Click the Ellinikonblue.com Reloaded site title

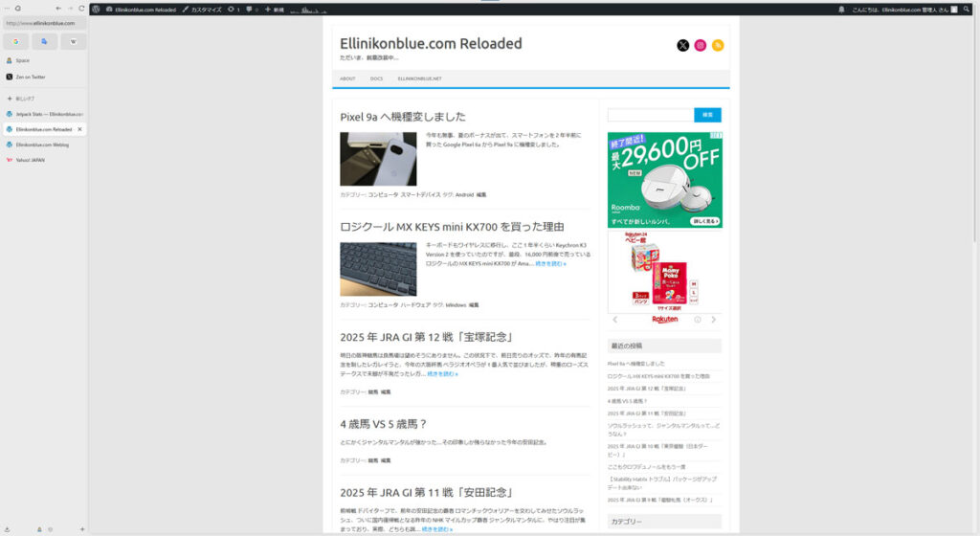click(x=431, y=43)
